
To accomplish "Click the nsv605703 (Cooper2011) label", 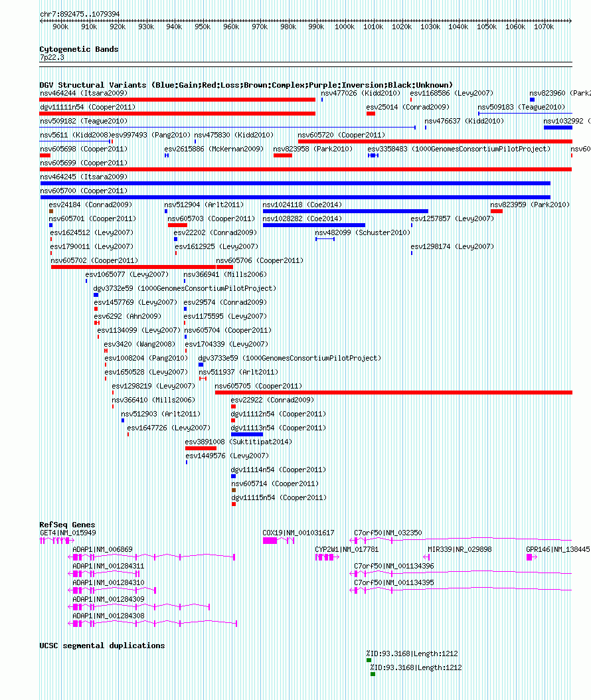I will click(211, 219).
